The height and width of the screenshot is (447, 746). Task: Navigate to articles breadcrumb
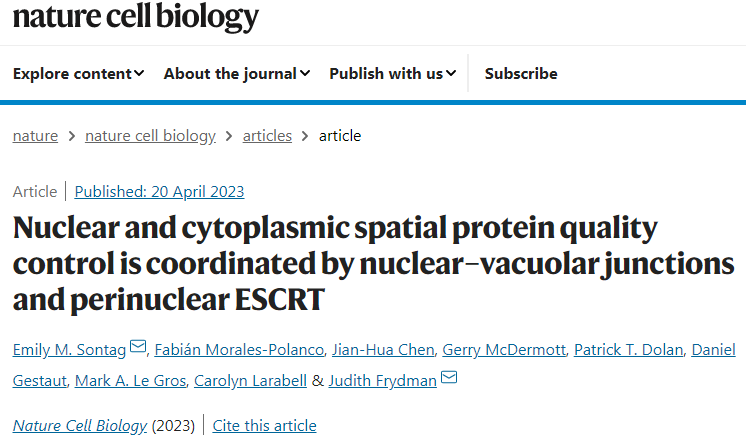pyautogui.click(x=267, y=136)
